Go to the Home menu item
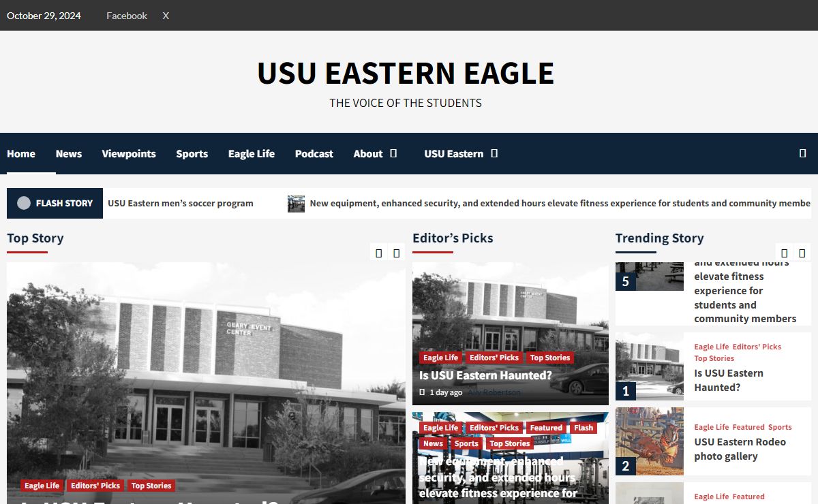 click(x=21, y=154)
